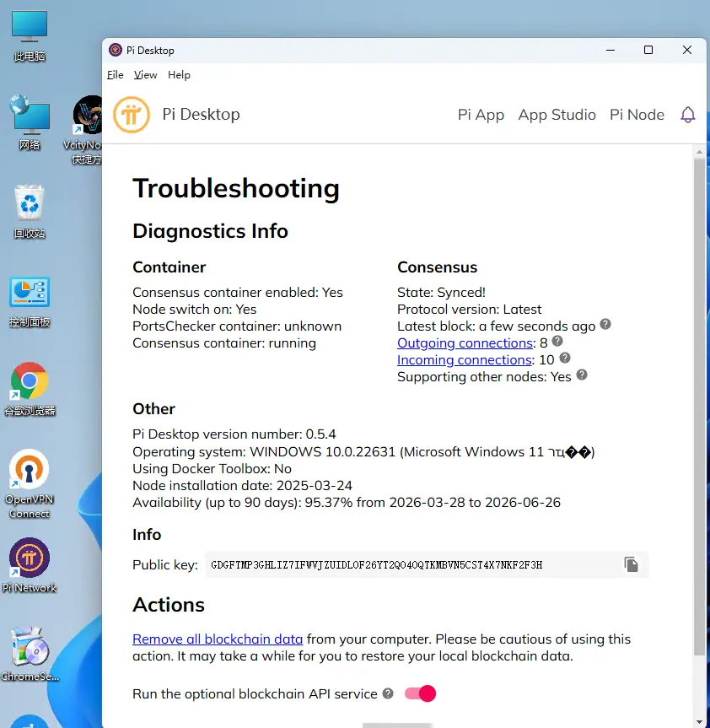Image resolution: width=710 pixels, height=728 pixels.
Task: Open the notifications bell icon
Action: (688, 115)
